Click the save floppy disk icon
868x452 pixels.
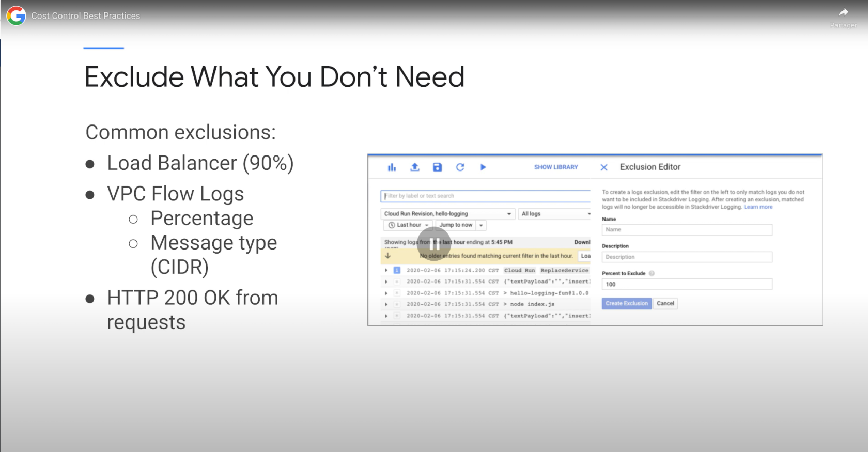pyautogui.click(x=437, y=167)
